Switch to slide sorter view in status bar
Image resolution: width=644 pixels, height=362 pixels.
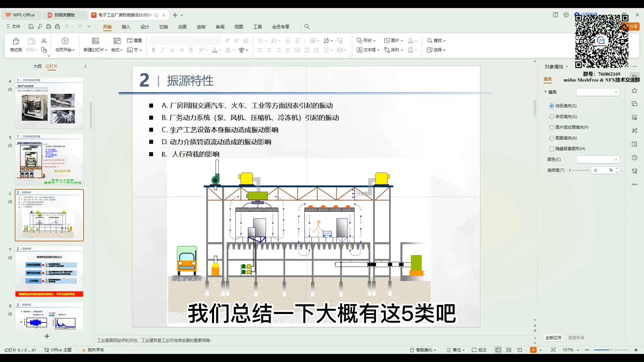point(509,350)
